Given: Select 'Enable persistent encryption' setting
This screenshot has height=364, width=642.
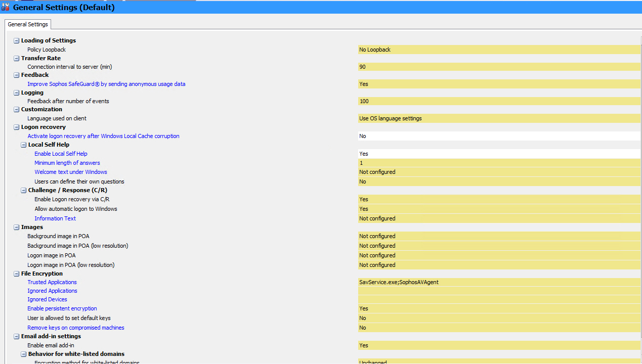Looking at the screenshot, I should 62,308.
